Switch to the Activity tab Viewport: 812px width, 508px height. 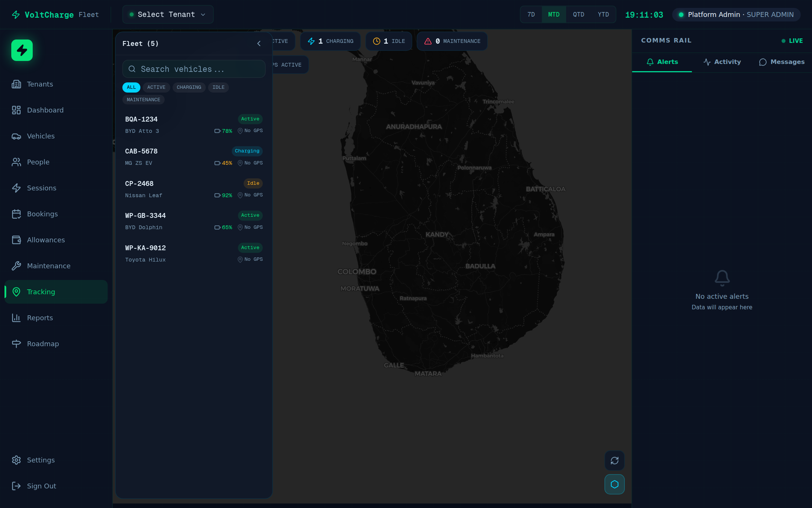pos(721,62)
